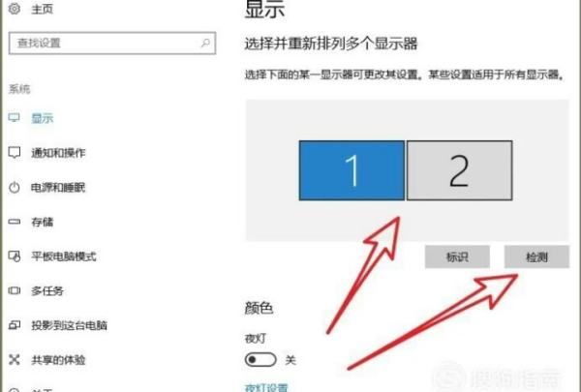Click the 标识 identify button
Viewport: 581px width, 392px height.
click(457, 256)
